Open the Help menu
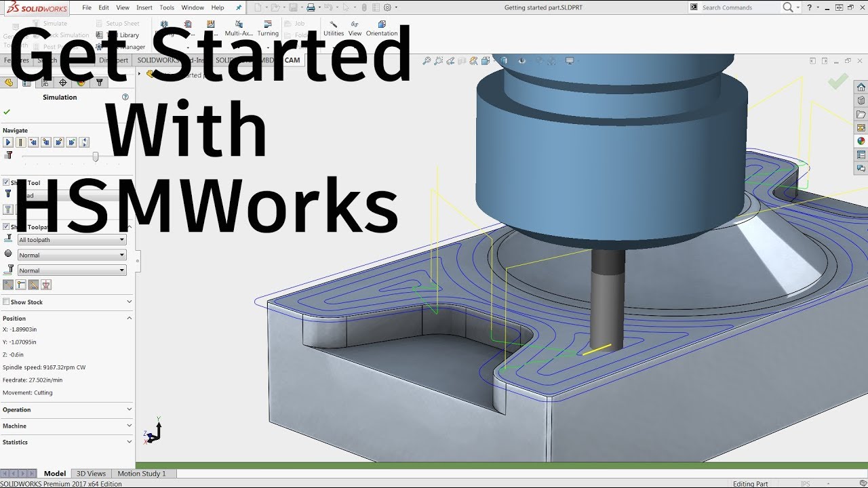 tap(218, 7)
